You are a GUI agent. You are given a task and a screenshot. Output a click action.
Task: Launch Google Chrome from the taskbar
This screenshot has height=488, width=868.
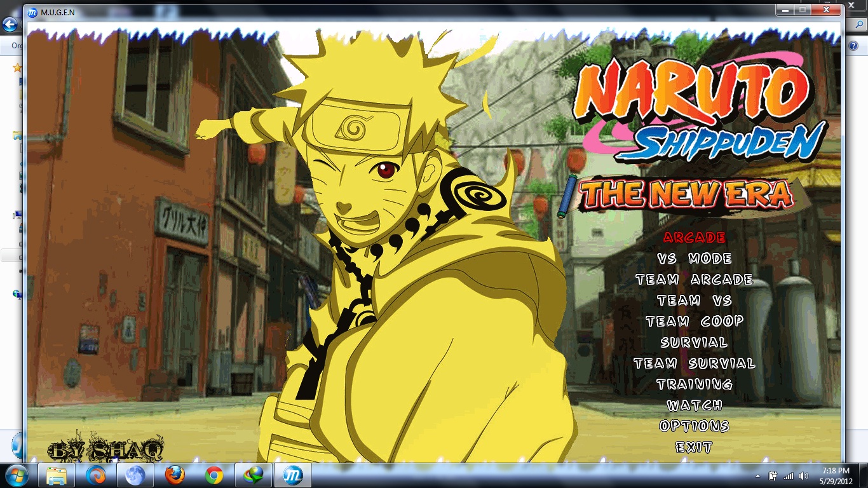tap(214, 475)
